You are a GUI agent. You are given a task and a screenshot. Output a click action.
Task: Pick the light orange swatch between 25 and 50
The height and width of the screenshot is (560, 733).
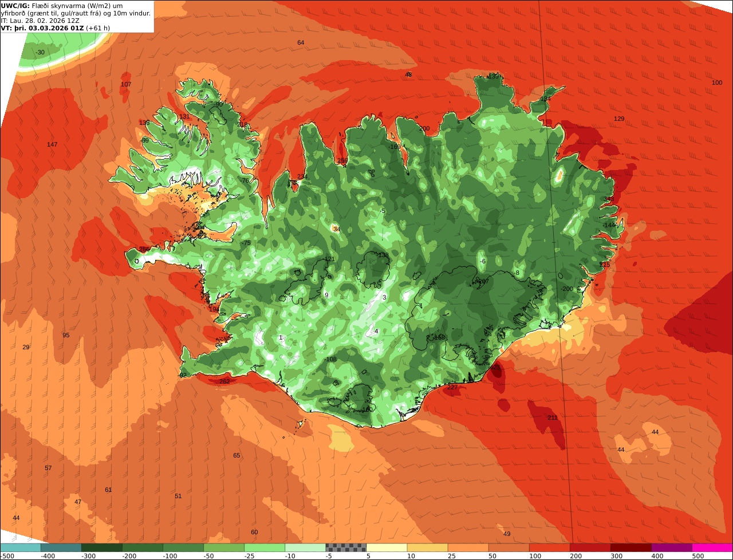coord(468,547)
